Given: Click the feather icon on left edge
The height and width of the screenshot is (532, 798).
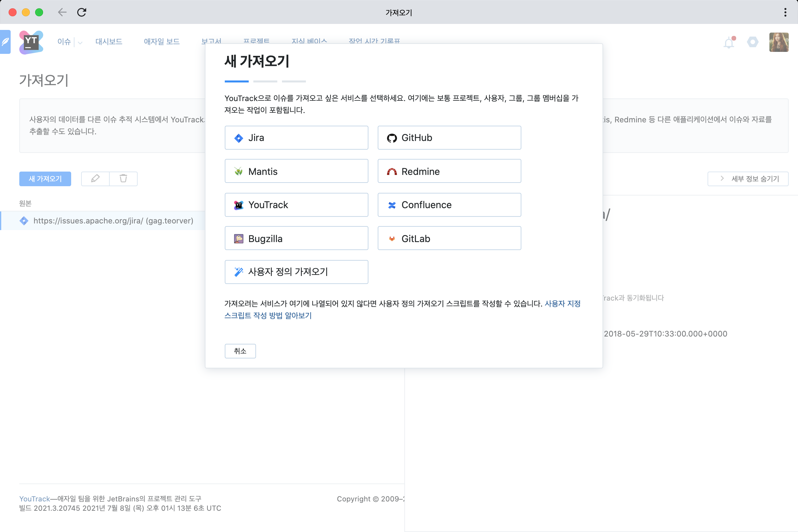Looking at the screenshot, I should point(5,42).
